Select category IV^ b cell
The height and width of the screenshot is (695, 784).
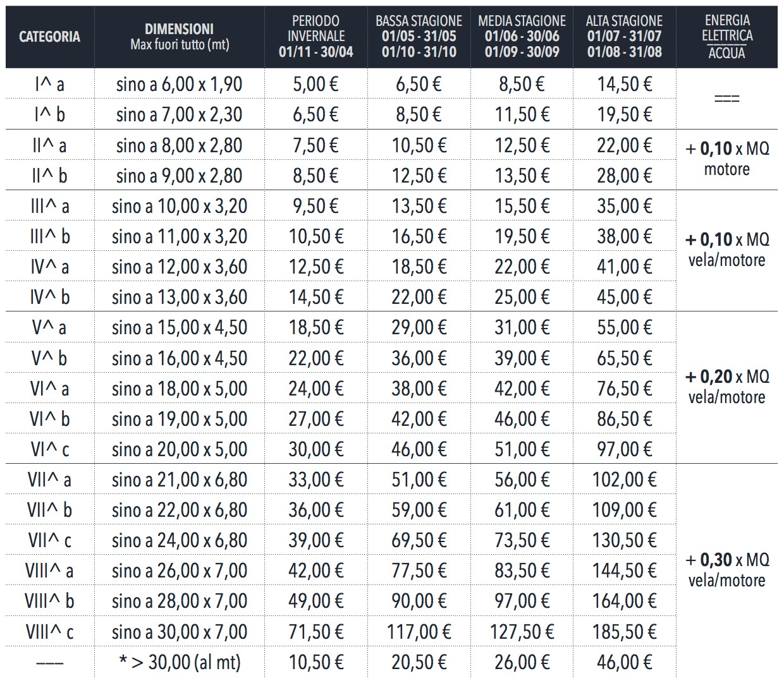point(49,297)
